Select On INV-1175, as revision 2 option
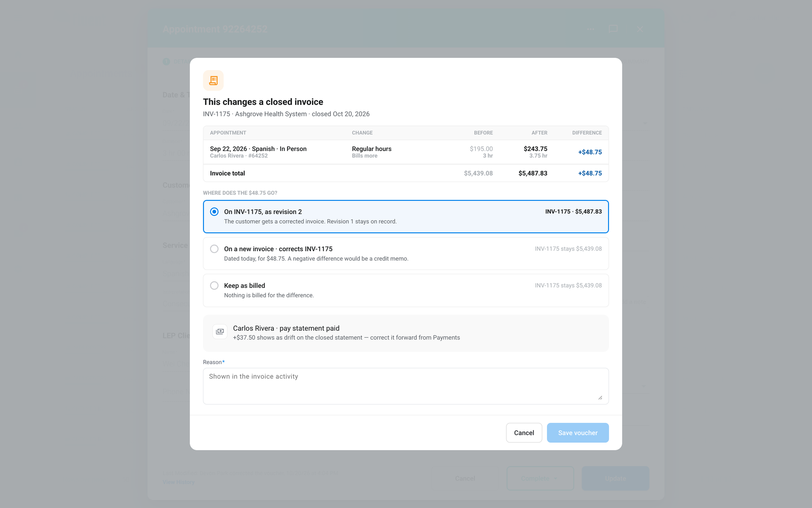Viewport: 812px width, 508px height. tap(406, 216)
